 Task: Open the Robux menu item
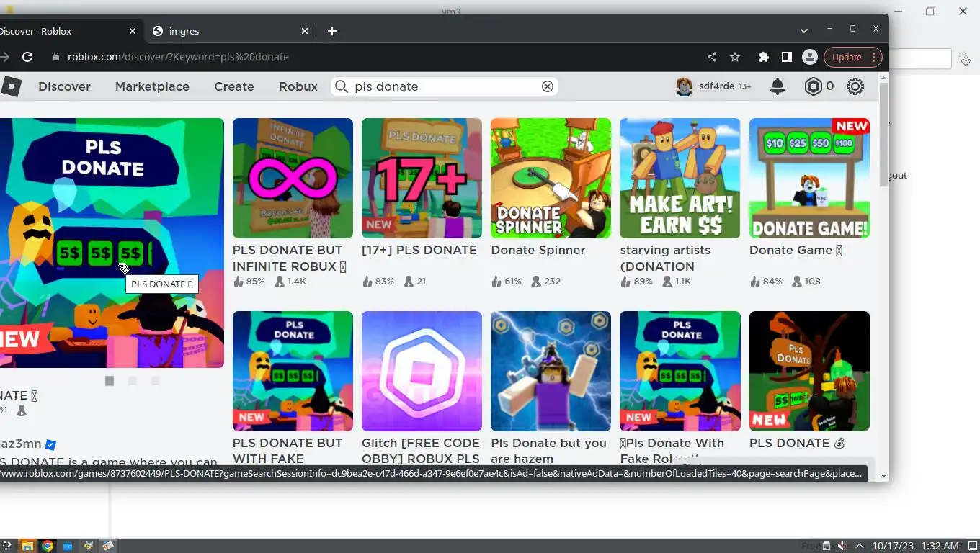point(298,86)
